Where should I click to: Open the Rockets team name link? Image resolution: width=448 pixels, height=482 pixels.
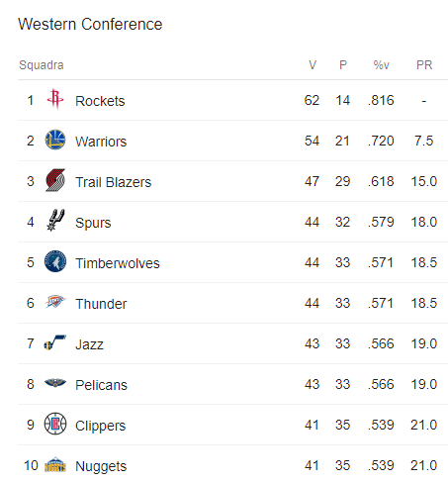click(x=100, y=101)
